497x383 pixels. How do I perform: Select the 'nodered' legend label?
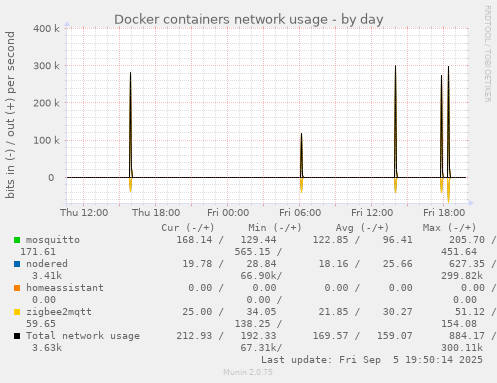point(47,264)
